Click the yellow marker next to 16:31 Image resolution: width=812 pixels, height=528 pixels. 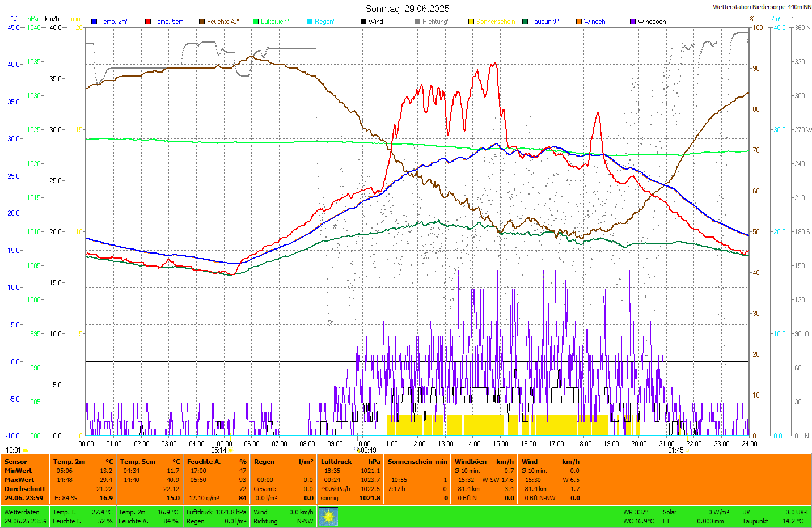[26, 450]
